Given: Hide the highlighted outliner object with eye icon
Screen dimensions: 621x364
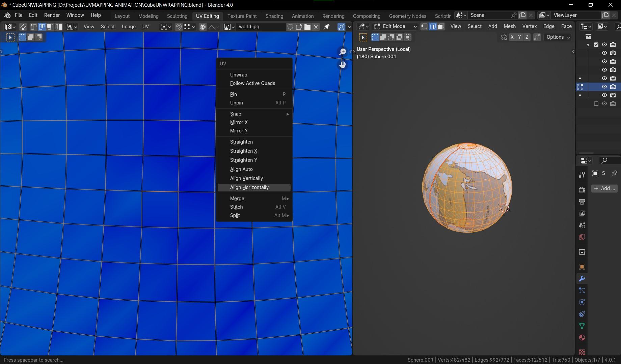Looking at the screenshot, I should point(604,87).
